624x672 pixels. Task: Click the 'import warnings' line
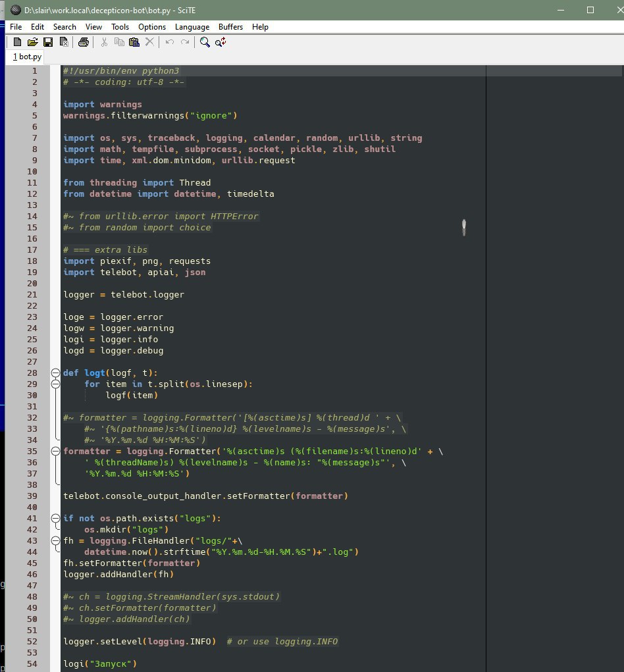tap(103, 105)
